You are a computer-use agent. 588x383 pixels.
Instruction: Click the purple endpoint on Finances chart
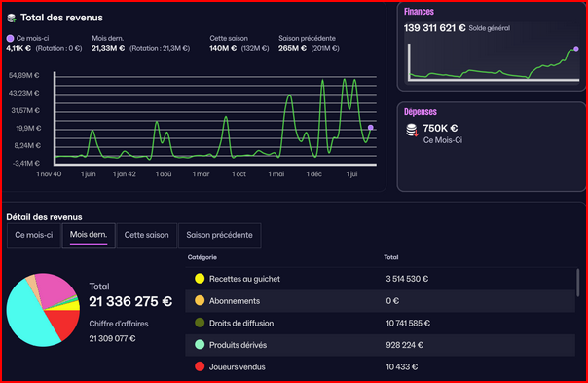[x=576, y=49]
